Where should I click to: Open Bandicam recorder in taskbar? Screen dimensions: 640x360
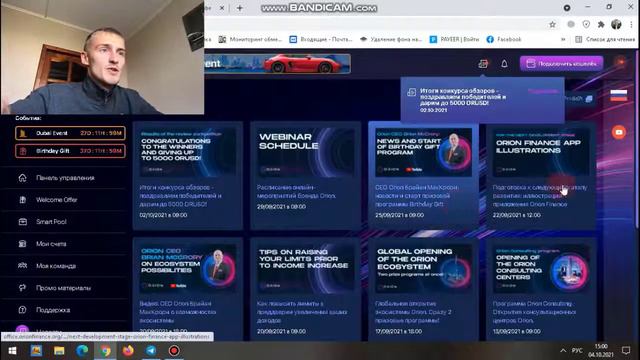(174, 351)
